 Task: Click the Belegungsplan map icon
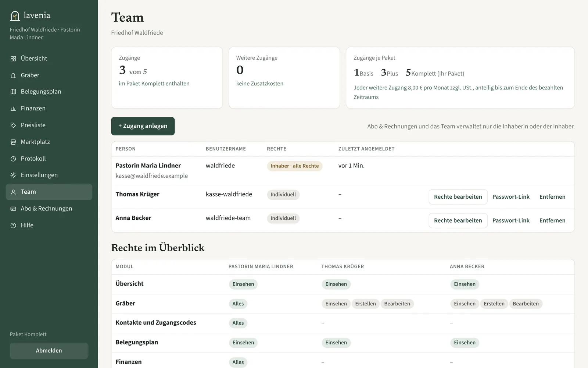[x=13, y=92]
